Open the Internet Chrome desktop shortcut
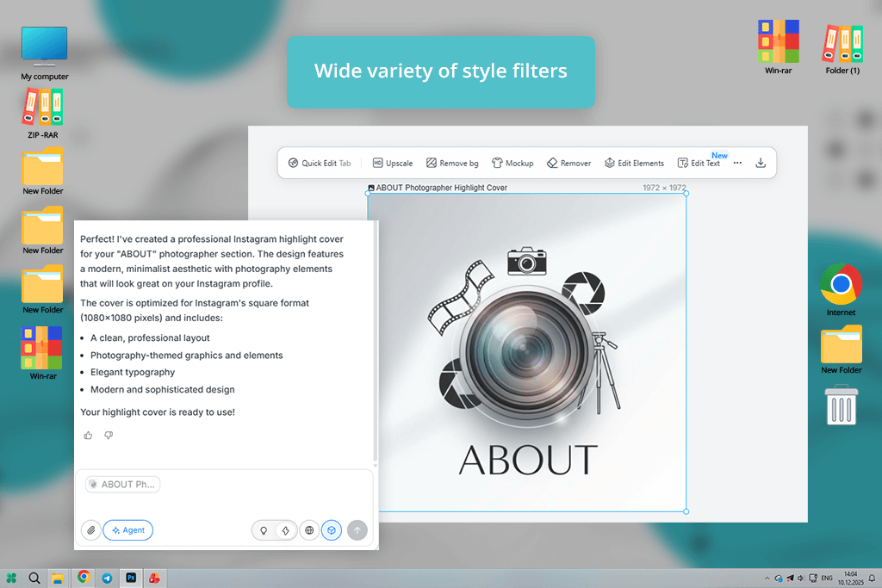 [x=841, y=290]
